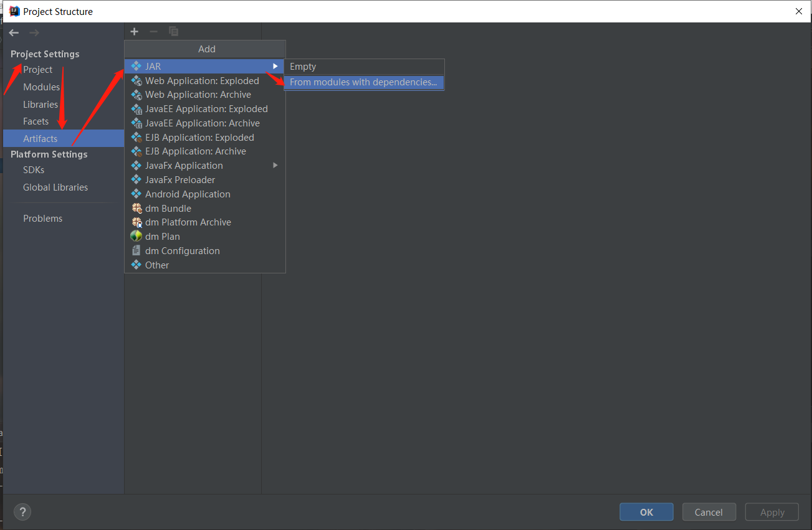Image resolution: width=812 pixels, height=530 pixels.
Task: Click the OK button
Action: pos(646,512)
